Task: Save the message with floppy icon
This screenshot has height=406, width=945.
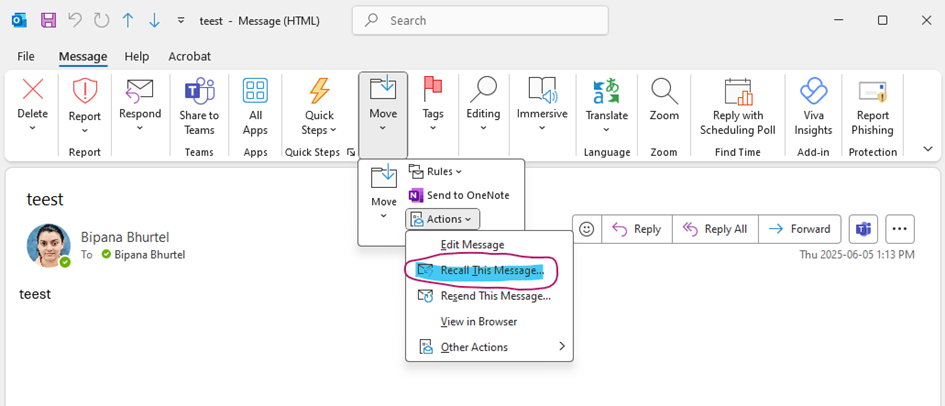Action: click(x=49, y=20)
